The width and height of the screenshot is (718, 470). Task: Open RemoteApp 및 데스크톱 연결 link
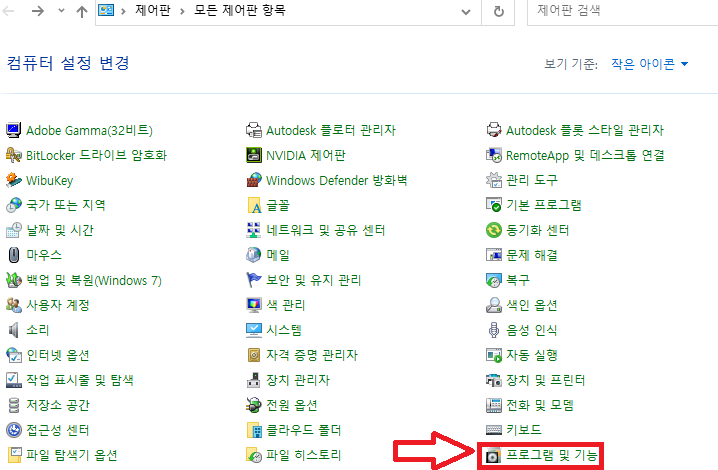(585, 155)
